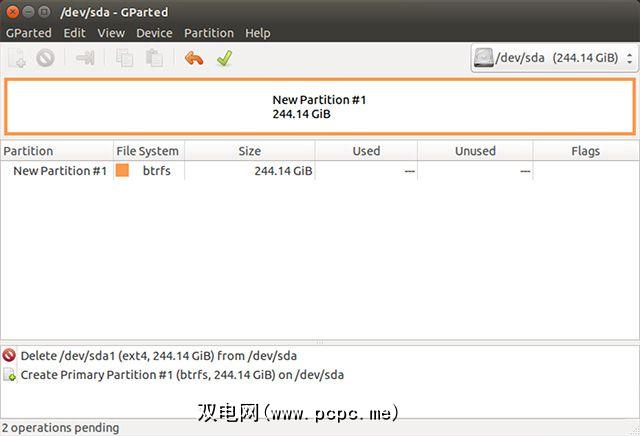Click the Copy partition toolbar icon
Screen dimensions: 640x436
124,58
